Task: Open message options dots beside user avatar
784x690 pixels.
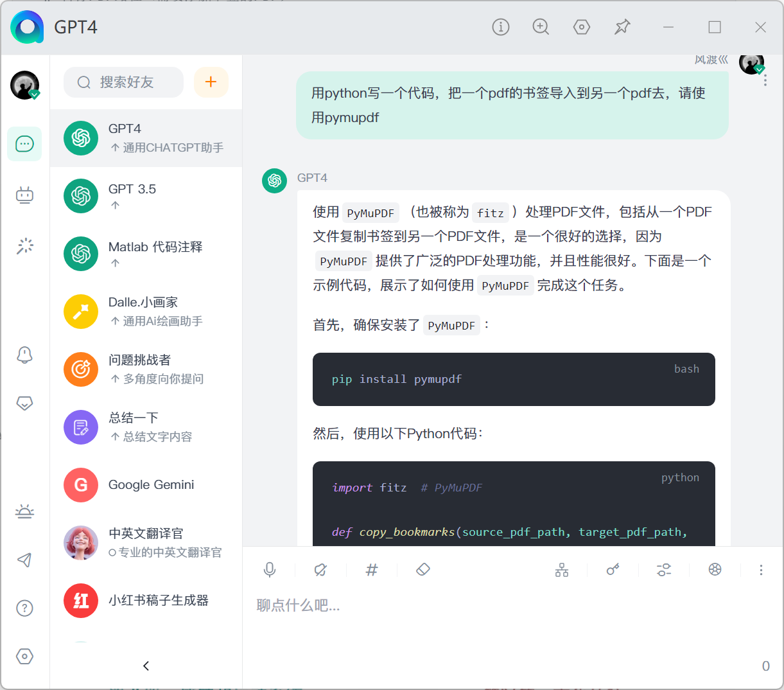Action: 765,81
